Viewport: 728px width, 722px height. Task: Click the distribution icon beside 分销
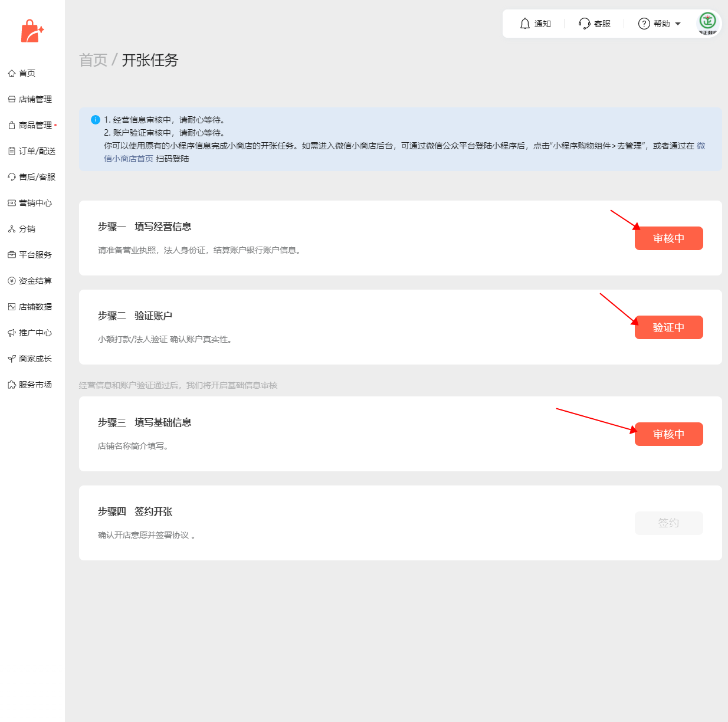click(12, 229)
